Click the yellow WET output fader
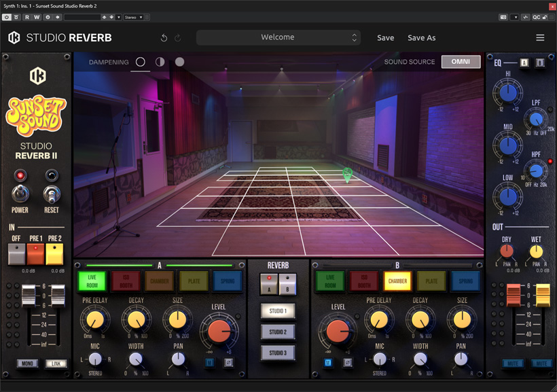 [x=543, y=295]
